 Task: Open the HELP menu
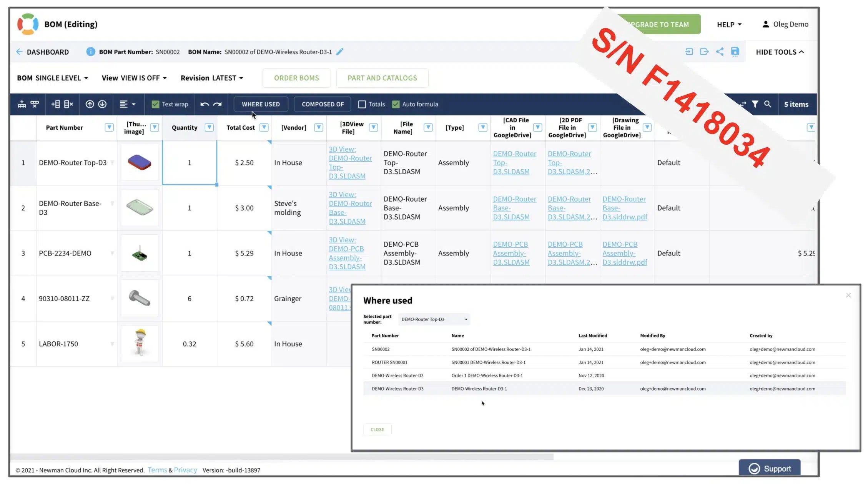[x=729, y=25]
